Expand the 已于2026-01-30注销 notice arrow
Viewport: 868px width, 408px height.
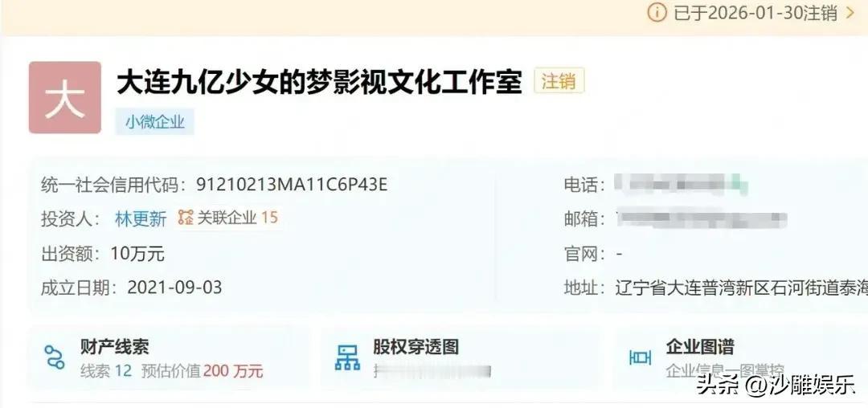pos(851,12)
